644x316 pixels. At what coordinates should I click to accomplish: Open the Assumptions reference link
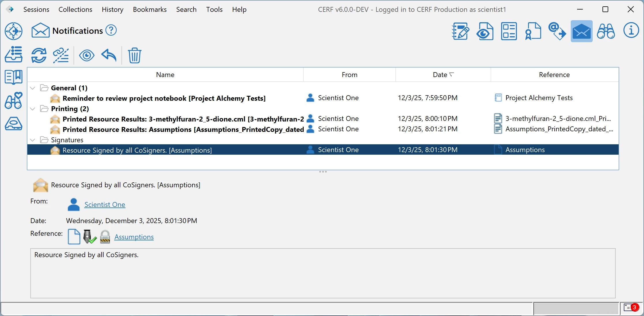tap(134, 237)
